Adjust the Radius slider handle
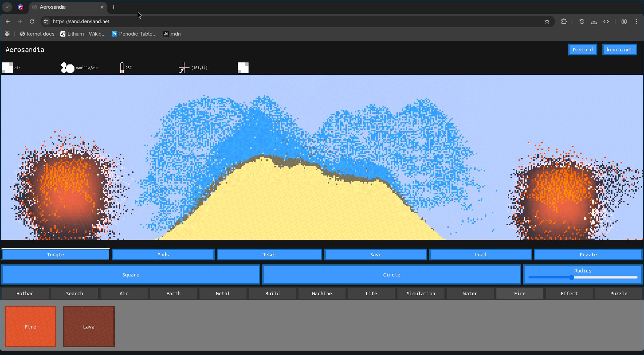Viewport: 644px width, 355px height. (x=572, y=277)
